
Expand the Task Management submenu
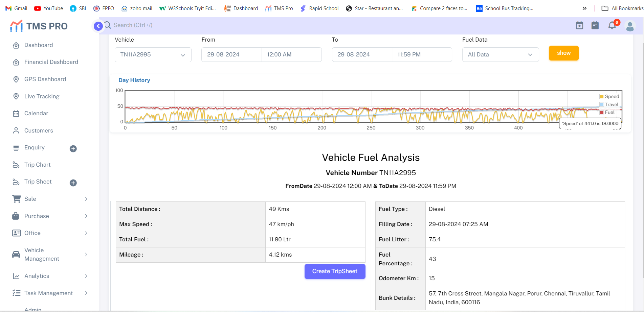(86, 293)
